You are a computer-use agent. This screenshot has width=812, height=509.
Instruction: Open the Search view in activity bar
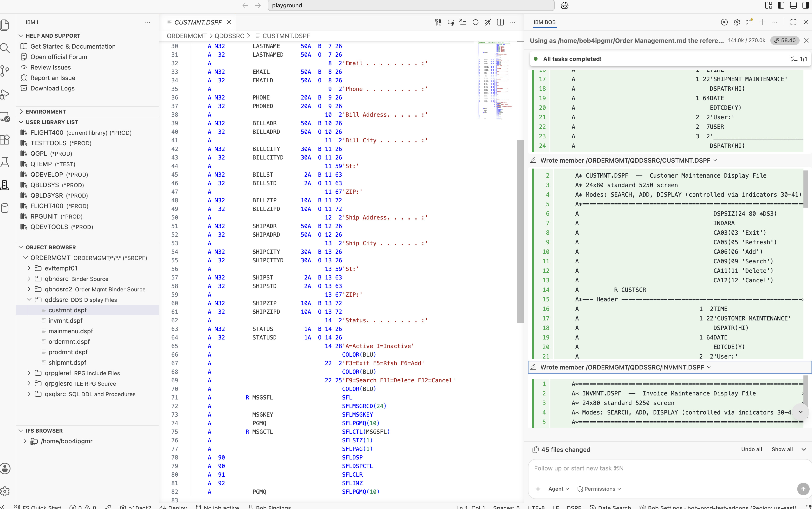[x=5, y=48]
